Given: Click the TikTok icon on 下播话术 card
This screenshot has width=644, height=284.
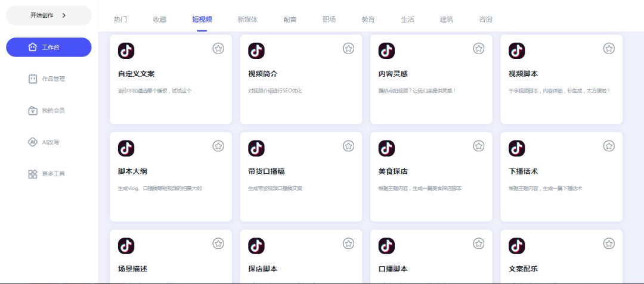Looking at the screenshot, I should (516, 148).
